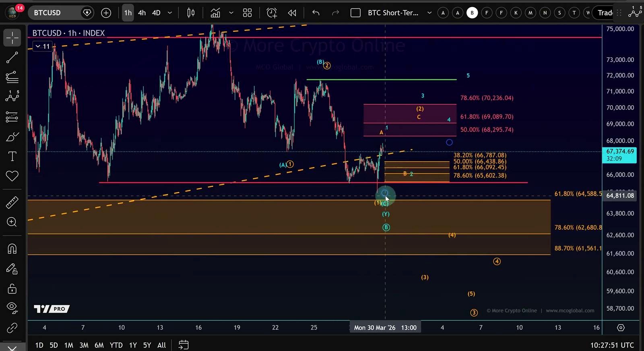The image size is (644, 351).
Task: Open the indicator templates grid icon
Action: pos(248,13)
